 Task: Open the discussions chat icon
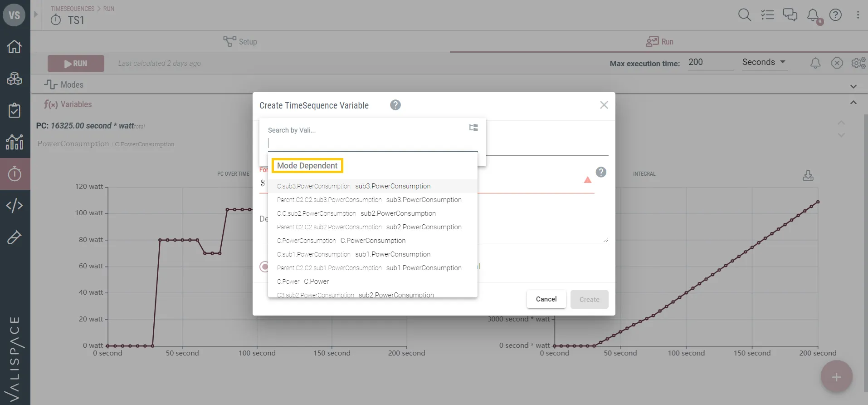[x=790, y=15]
